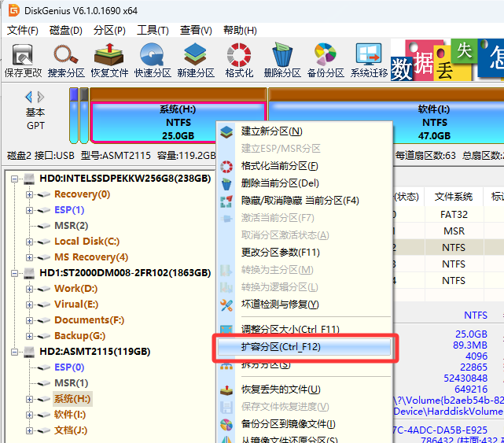Expand the 文档(J:) partition node
Viewport: 504px width, 443px height.
click(29, 430)
